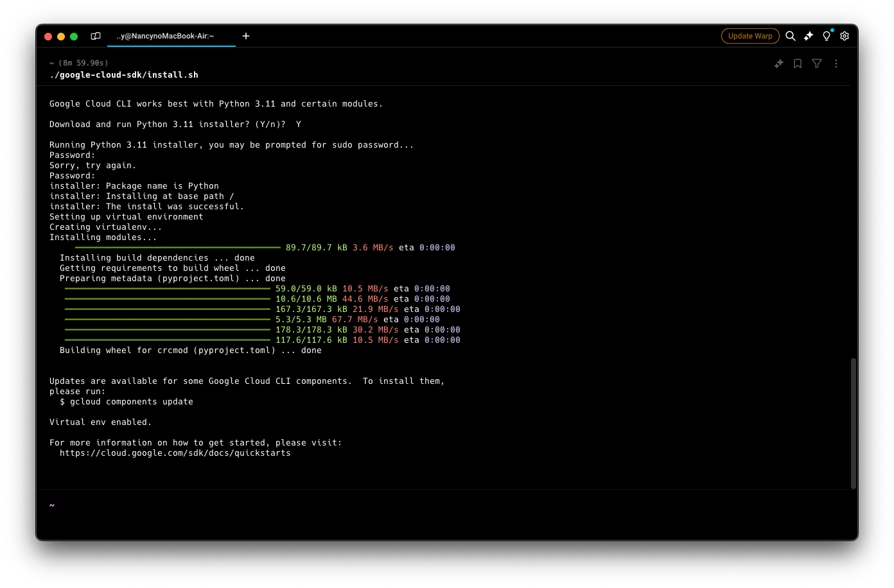This screenshot has height=588, width=894.
Task: Minimize window with yellow traffic light
Action: [x=61, y=37]
